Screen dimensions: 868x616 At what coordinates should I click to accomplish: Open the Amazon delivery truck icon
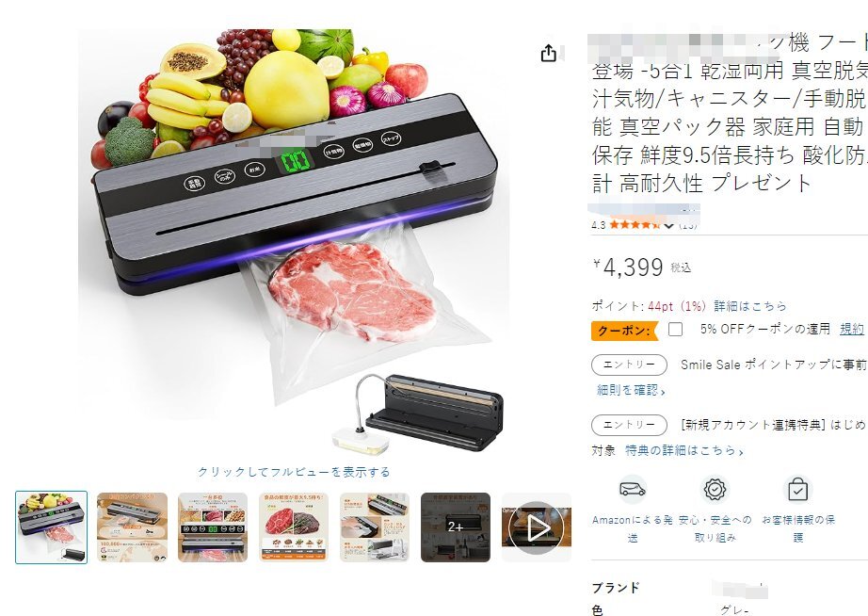pos(633,490)
